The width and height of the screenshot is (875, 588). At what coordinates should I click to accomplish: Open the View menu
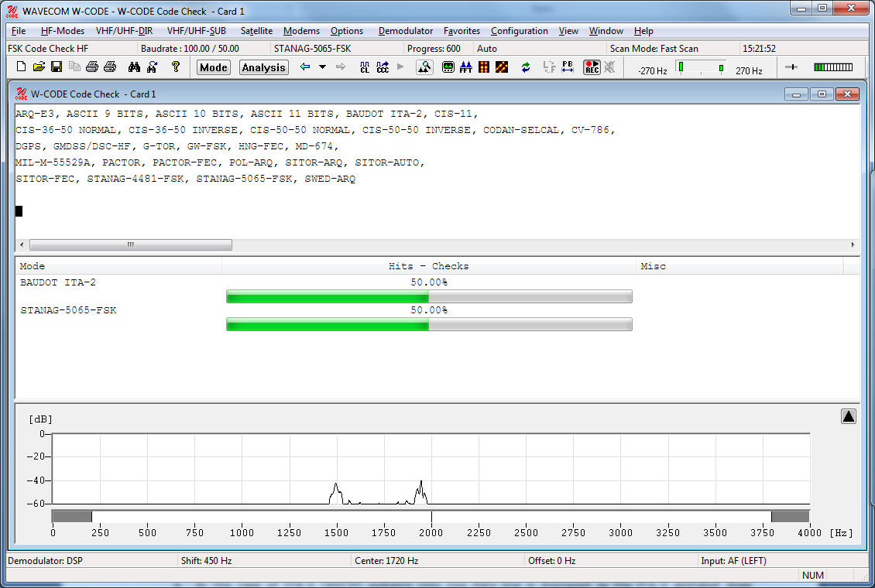[x=568, y=31]
